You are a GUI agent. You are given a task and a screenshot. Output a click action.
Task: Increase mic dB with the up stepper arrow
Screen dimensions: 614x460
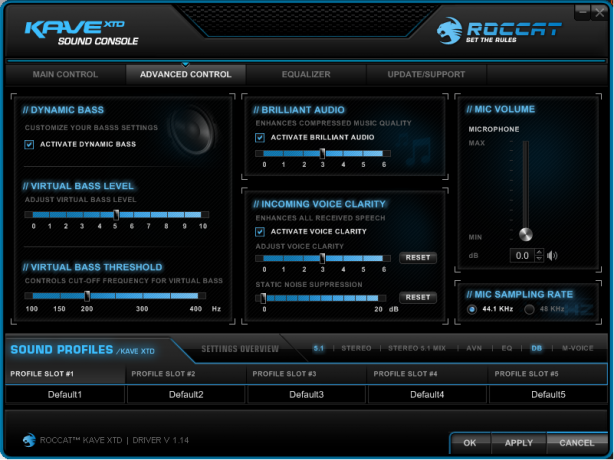click(539, 253)
